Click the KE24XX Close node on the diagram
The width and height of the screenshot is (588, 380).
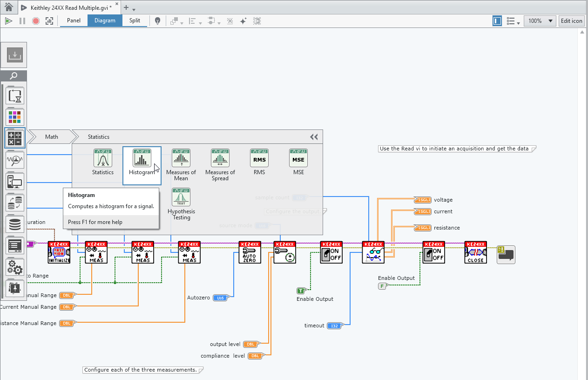coord(475,252)
